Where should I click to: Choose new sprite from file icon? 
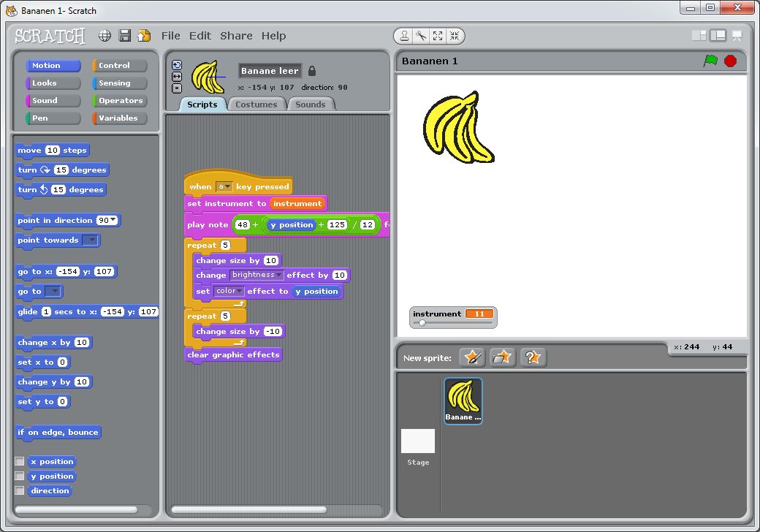click(502, 357)
